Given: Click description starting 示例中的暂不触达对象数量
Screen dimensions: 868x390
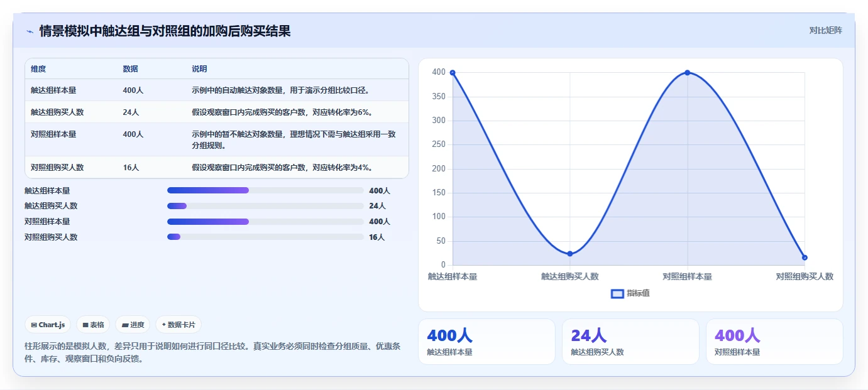Looking at the screenshot, I should pyautogui.click(x=294, y=140).
